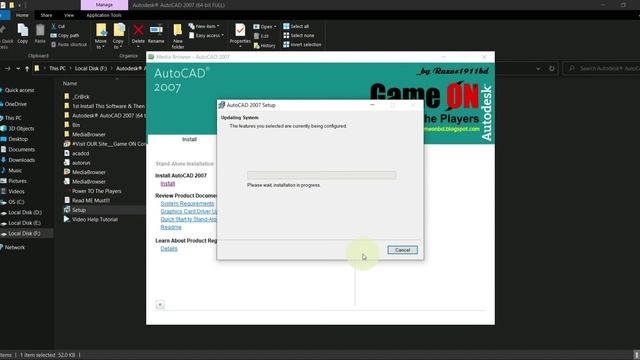Image resolution: width=640 pixels, height=360 pixels.
Task: Open the View ribbon tab
Action: (x=69, y=15)
